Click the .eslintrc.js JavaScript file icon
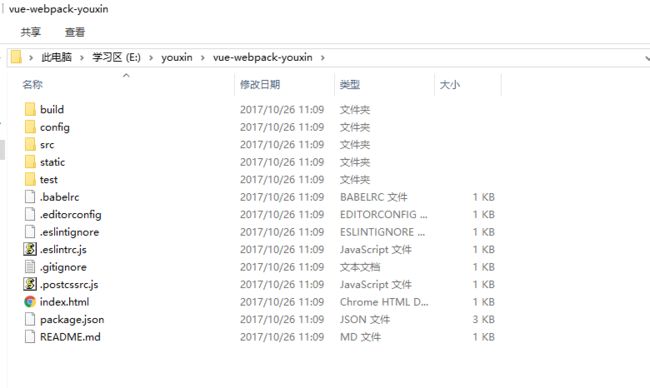 coord(30,249)
